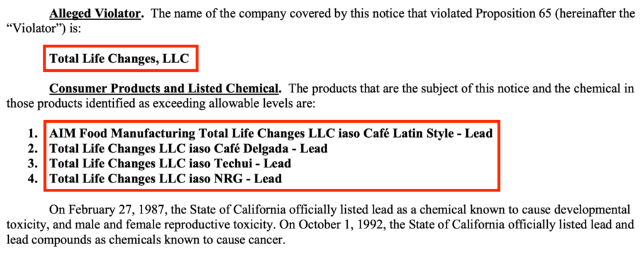Click list number 3 marker

(x=33, y=163)
